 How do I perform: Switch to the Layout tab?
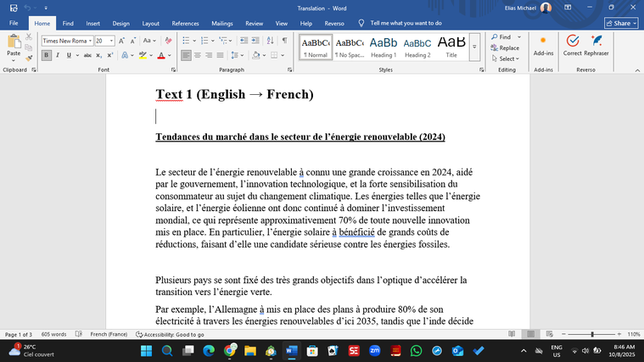point(151,24)
